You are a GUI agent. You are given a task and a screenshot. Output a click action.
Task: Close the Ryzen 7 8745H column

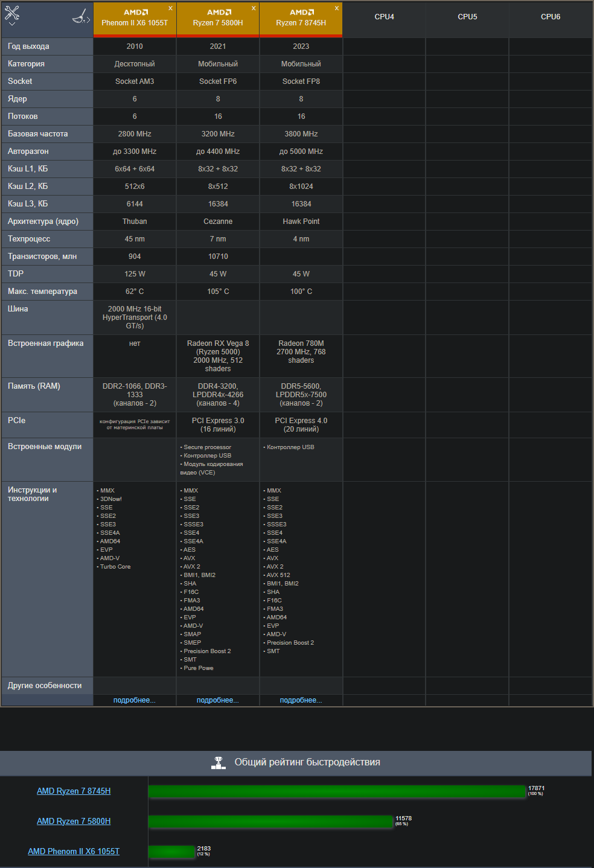point(337,8)
